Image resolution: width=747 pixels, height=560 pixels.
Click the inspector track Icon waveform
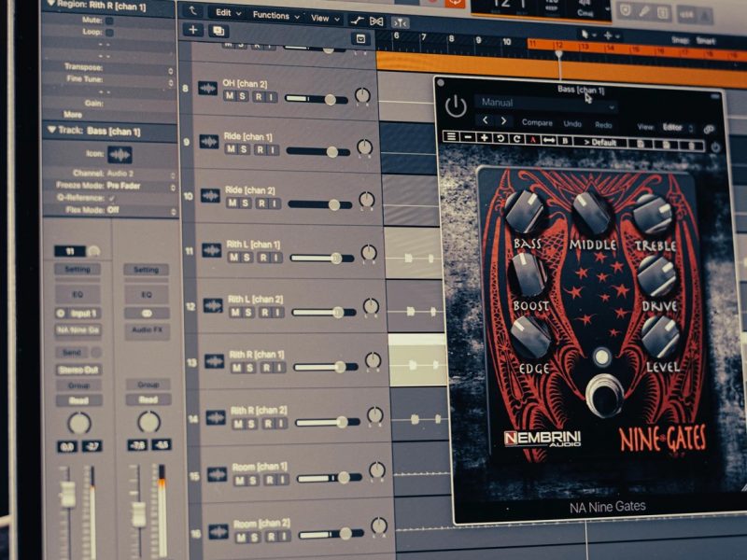[x=120, y=155]
